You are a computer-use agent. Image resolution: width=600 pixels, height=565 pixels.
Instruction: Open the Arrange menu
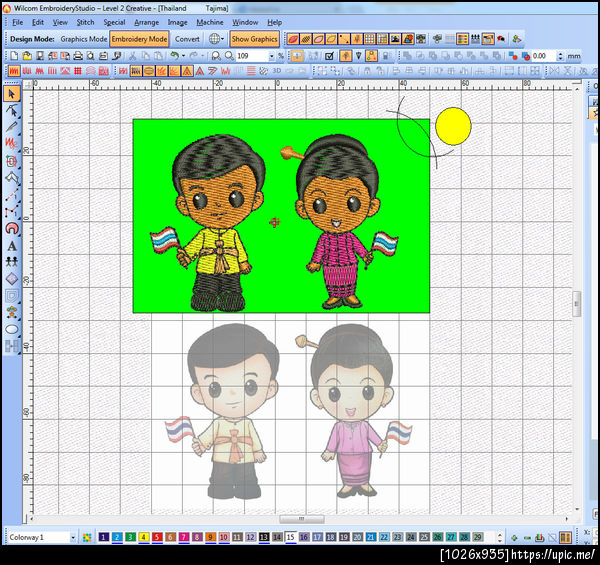147,23
